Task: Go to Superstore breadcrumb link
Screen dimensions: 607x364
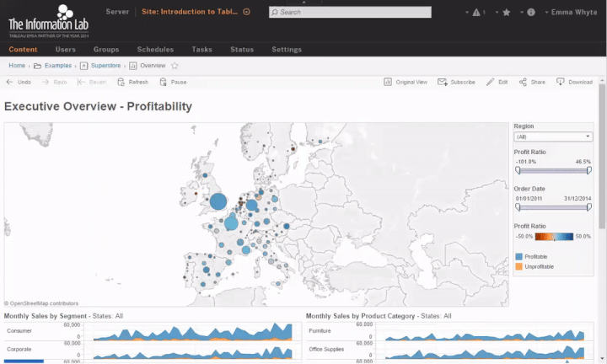Action: click(x=105, y=66)
